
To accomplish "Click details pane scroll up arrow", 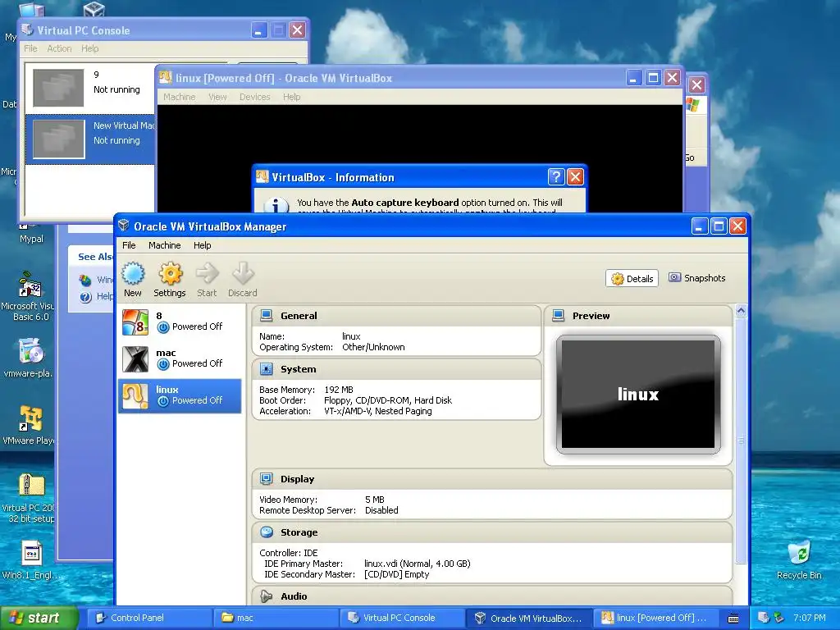I will pyautogui.click(x=741, y=310).
